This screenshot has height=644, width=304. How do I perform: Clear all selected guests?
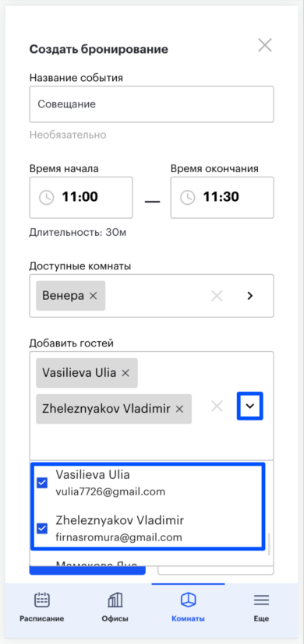[x=217, y=406]
